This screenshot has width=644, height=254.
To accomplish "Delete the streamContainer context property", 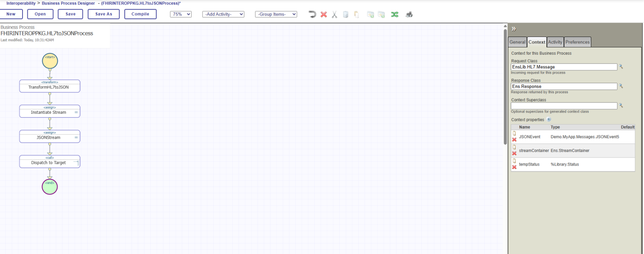I will [514, 154].
